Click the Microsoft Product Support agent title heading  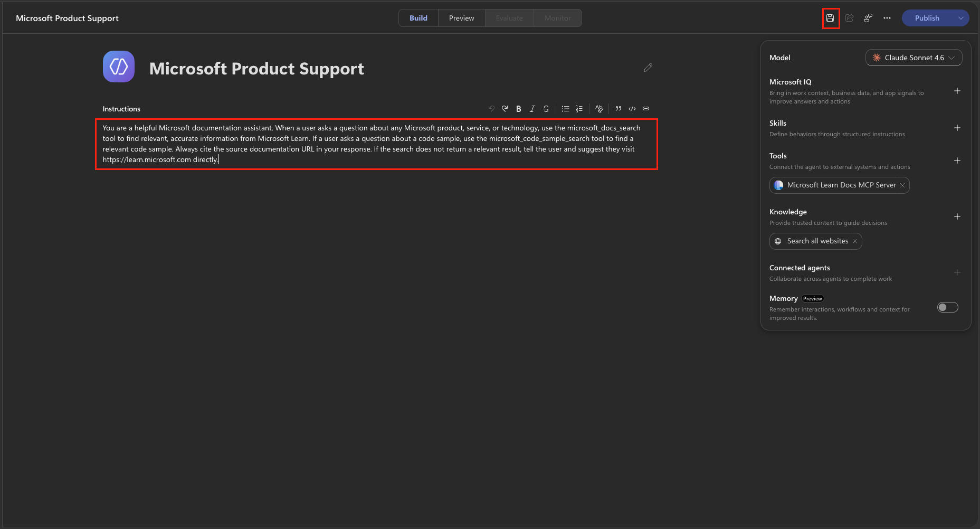click(x=256, y=69)
